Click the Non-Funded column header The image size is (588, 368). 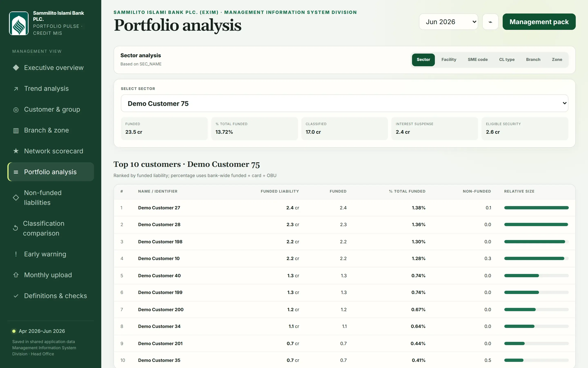477,191
